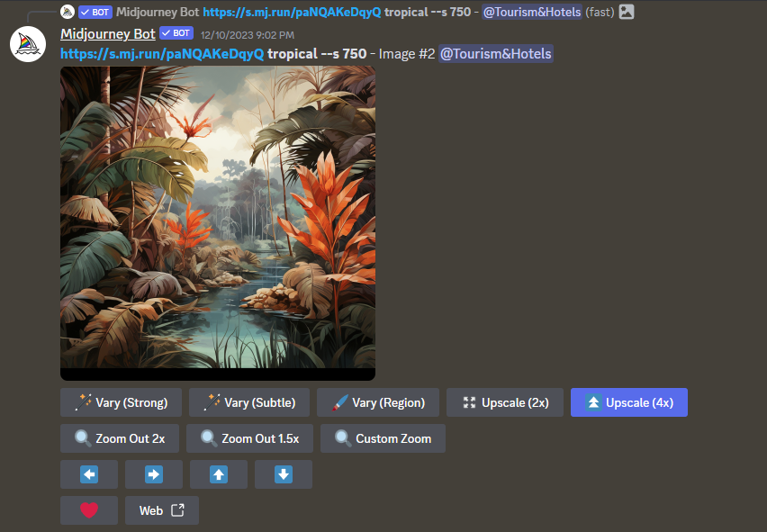Click the Midjourney Bot name in the reply preview
This screenshot has height=532, width=767.
pyautogui.click(x=158, y=12)
